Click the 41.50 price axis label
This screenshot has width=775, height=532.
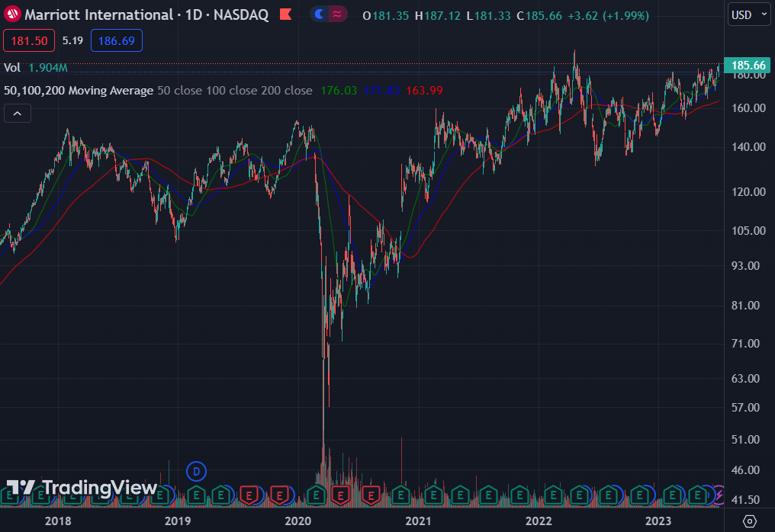tap(745, 499)
